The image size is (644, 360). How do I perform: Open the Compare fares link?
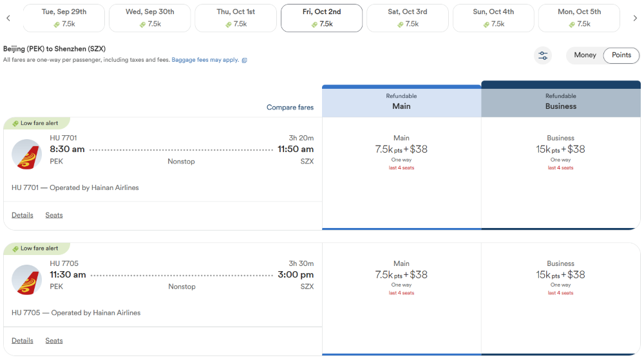click(290, 107)
